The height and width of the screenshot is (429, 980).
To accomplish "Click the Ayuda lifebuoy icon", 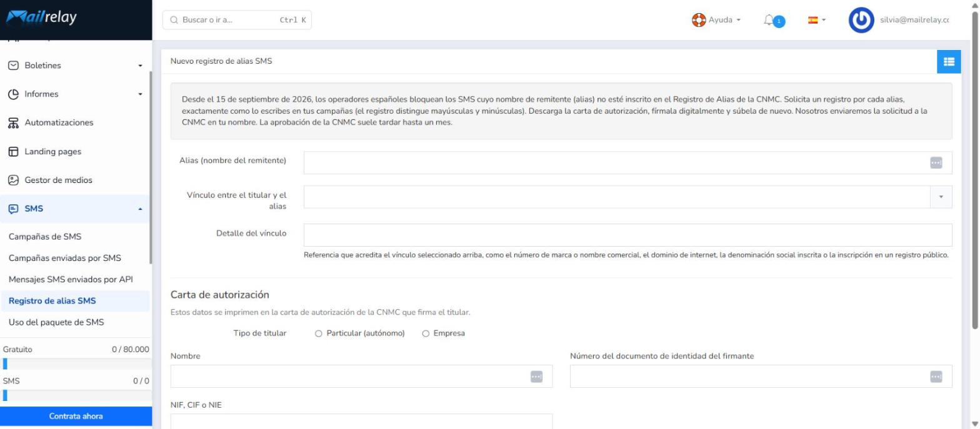I will [699, 20].
